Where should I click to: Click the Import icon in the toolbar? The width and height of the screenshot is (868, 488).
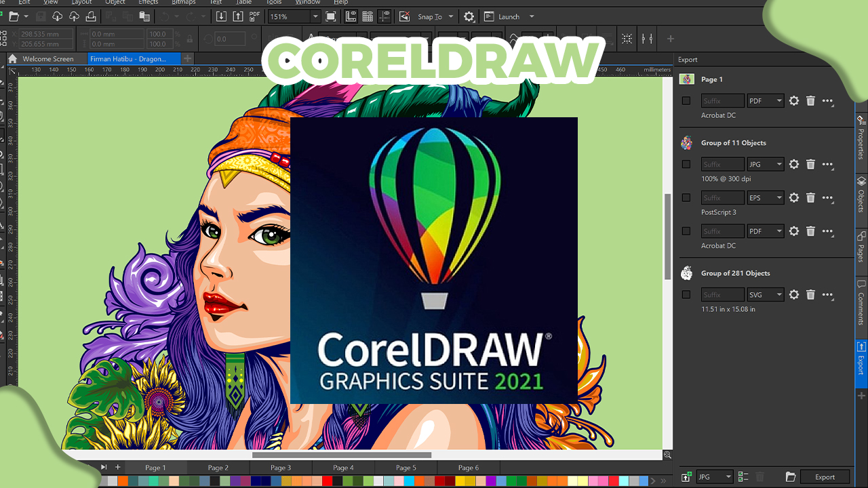coord(221,16)
